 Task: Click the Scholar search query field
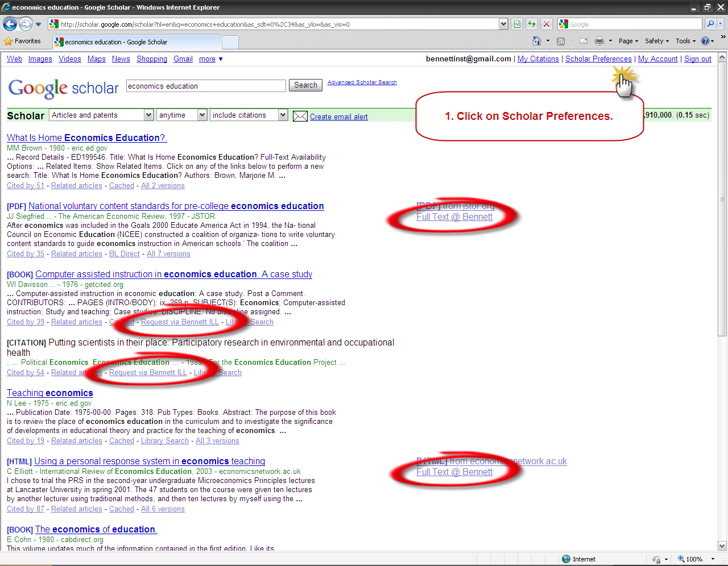pos(206,86)
